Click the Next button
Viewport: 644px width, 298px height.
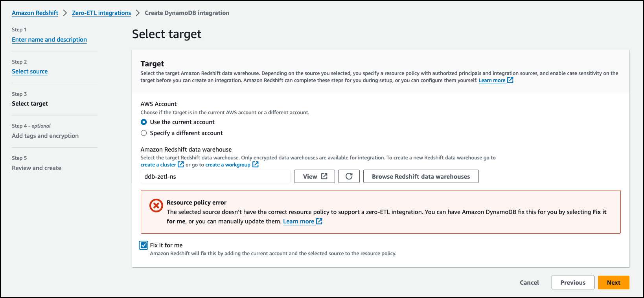pyautogui.click(x=613, y=282)
